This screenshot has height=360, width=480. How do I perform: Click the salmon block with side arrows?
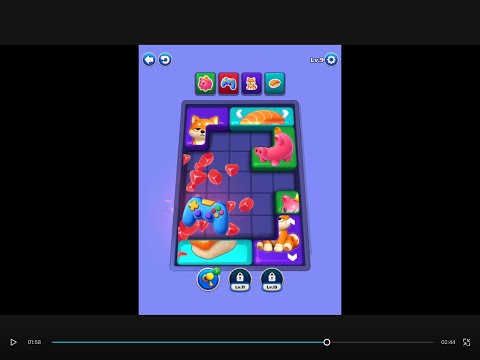[262, 117]
